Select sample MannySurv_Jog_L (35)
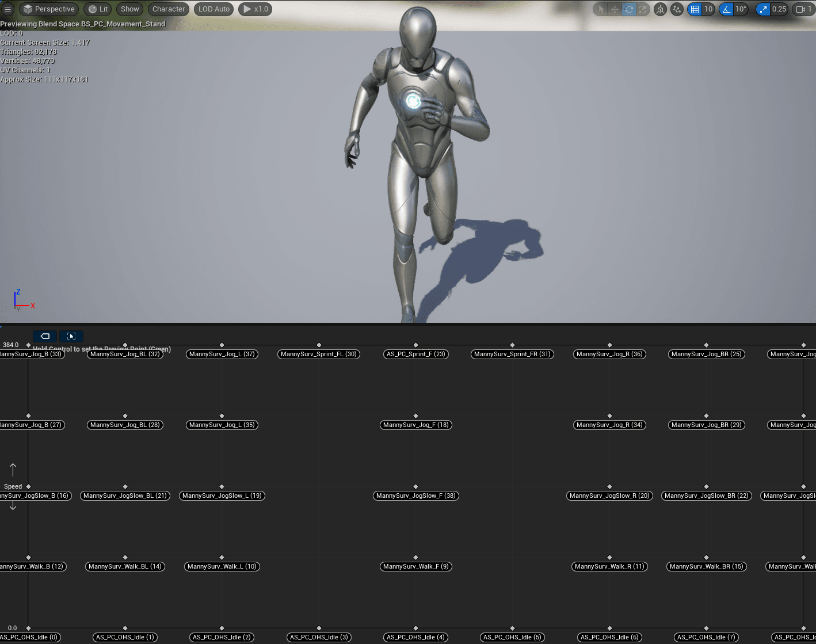Image resolution: width=816 pixels, height=644 pixels. [x=222, y=425]
